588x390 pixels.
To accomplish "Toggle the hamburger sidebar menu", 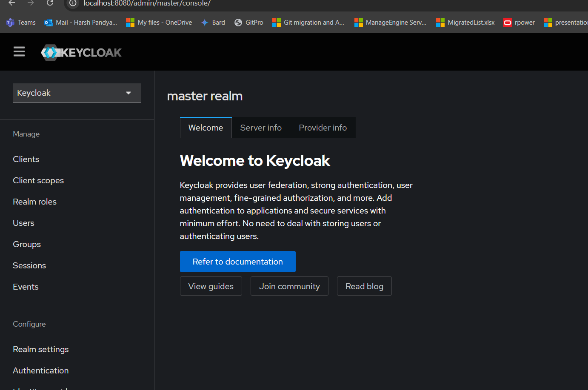I will pyautogui.click(x=19, y=52).
